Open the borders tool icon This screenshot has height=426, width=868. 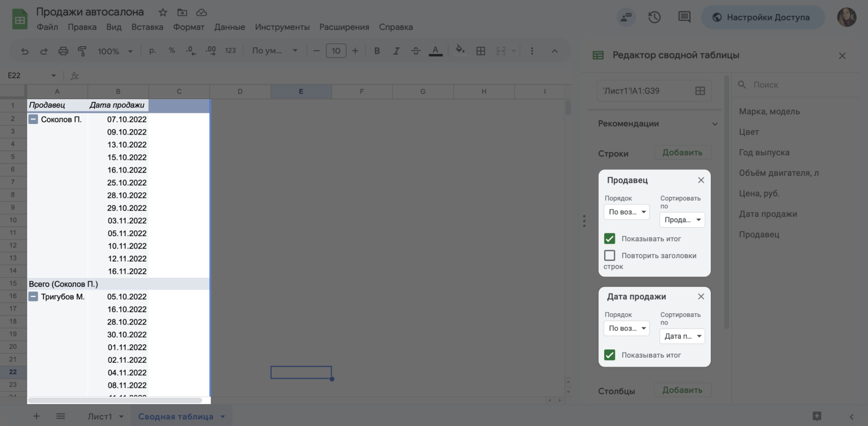[481, 51]
